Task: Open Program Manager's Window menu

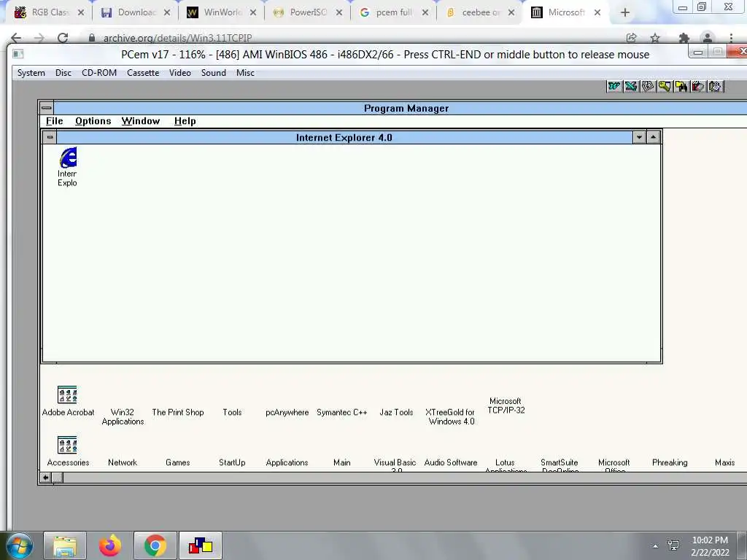Action: tap(141, 121)
